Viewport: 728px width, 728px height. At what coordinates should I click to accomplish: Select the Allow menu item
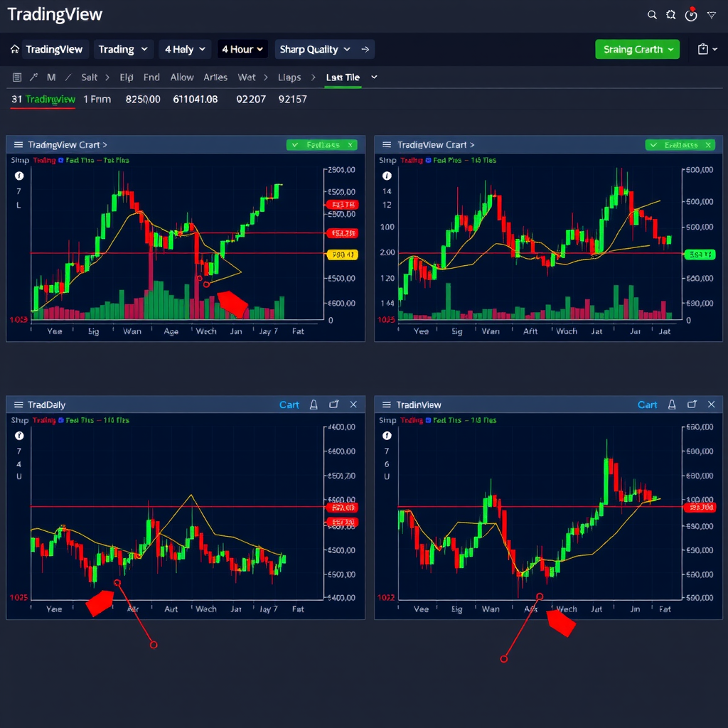(x=182, y=77)
